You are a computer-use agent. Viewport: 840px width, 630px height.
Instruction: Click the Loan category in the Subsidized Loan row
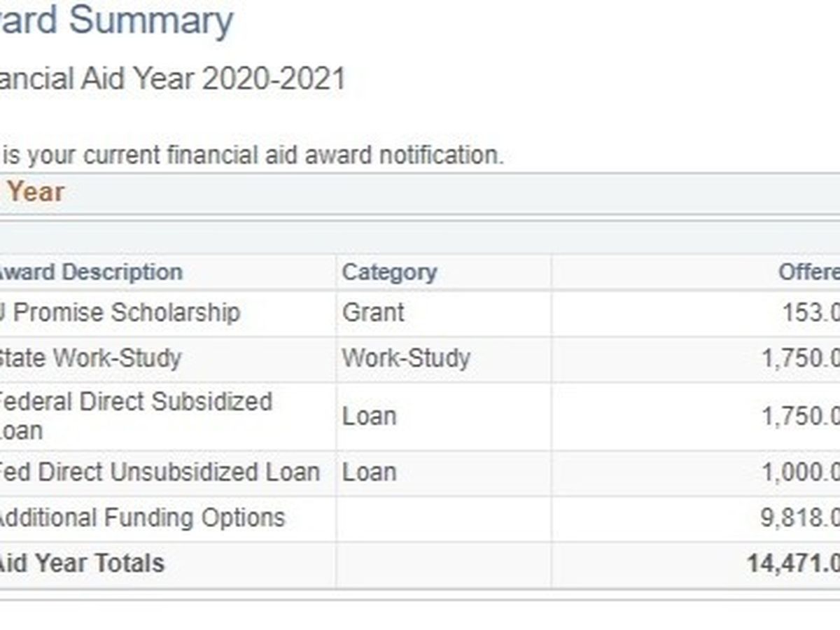tap(369, 416)
